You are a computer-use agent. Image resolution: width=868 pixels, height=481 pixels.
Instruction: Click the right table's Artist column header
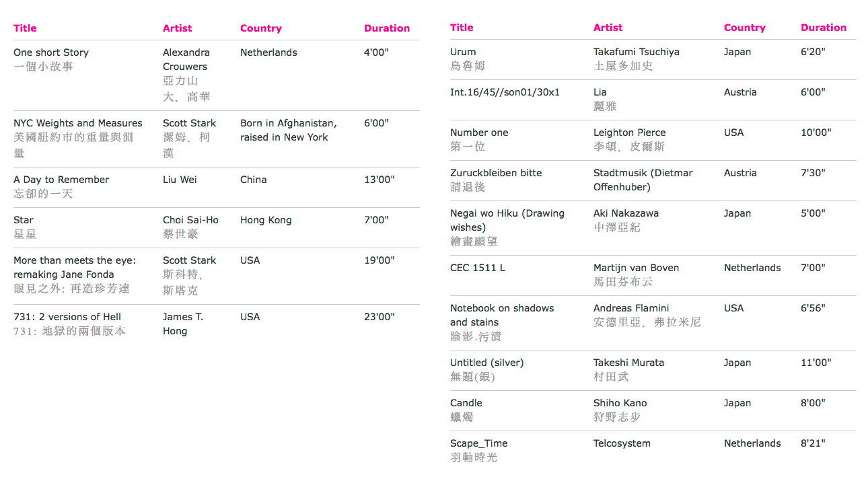coord(608,28)
